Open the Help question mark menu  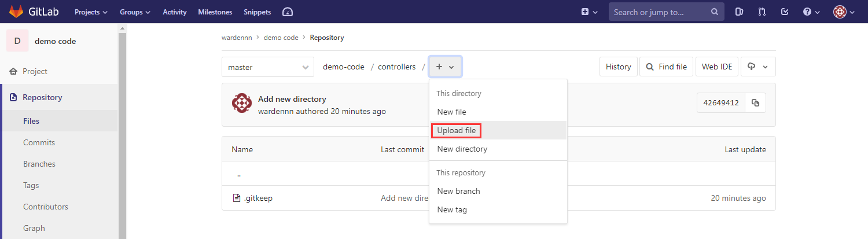point(811,12)
